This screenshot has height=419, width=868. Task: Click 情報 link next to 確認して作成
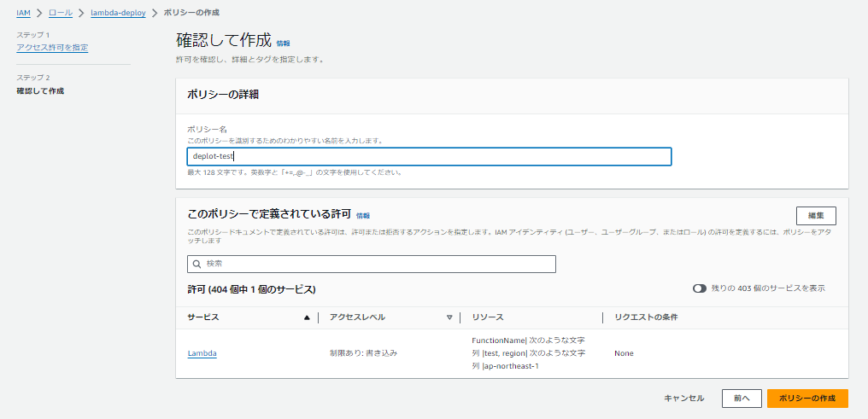click(x=283, y=43)
